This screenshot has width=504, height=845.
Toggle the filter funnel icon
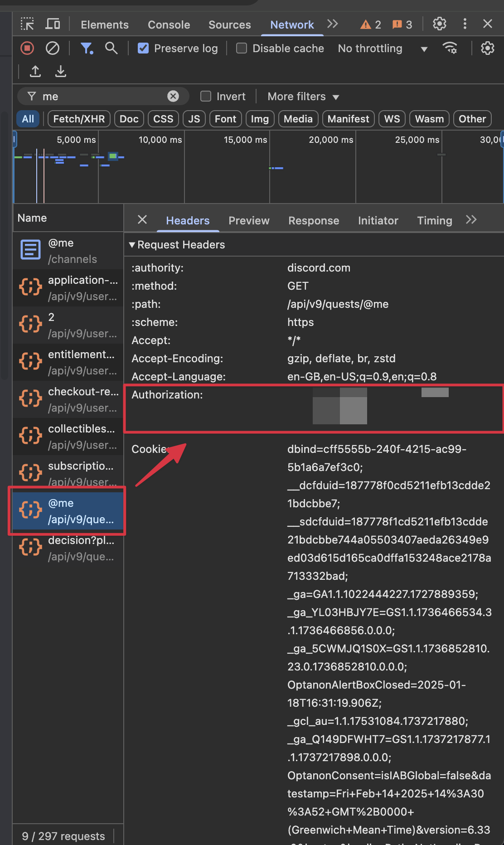tap(86, 48)
